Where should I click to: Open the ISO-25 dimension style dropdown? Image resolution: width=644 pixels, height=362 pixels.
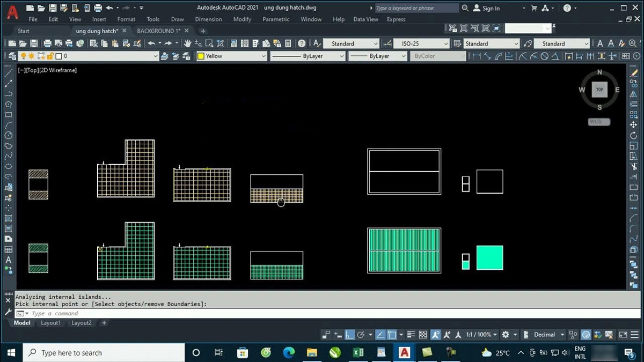(421, 43)
